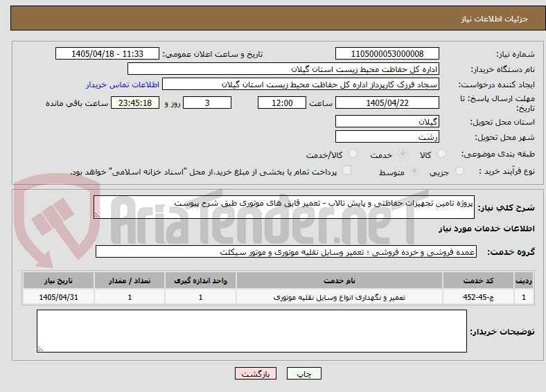Click the buyer organization name field

pyautogui.click(x=283, y=69)
